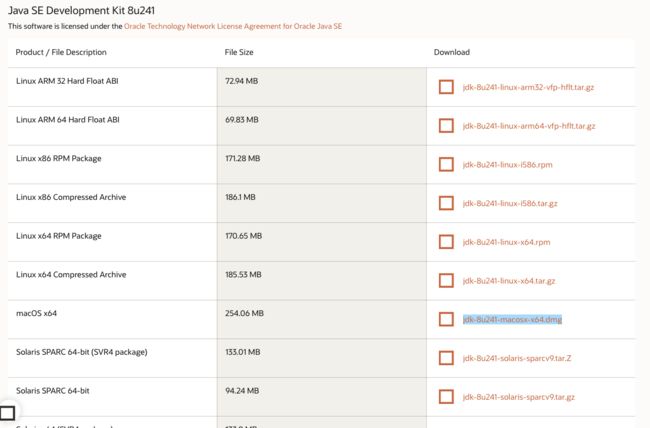Select the Linux ARM 32 Hard Float ABI text
The image size is (650, 428).
pos(67,81)
